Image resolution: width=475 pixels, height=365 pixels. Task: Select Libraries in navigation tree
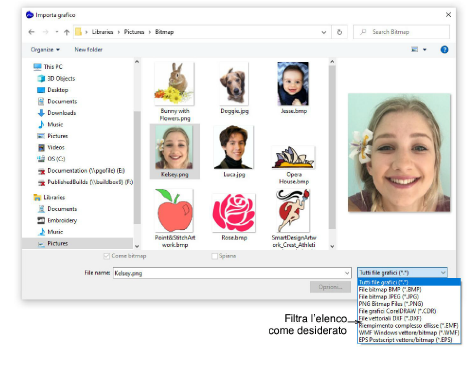click(49, 197)
